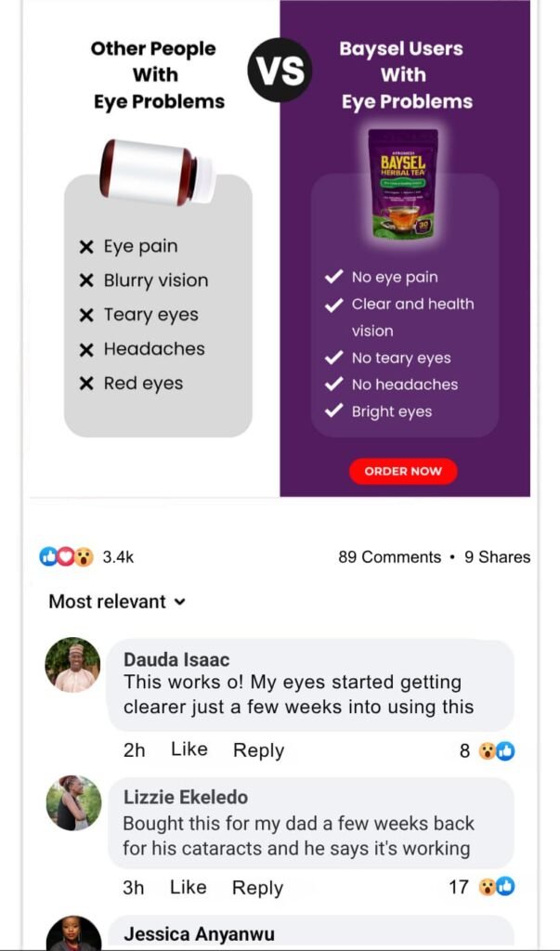This screenshot has width=560, height=951.
Task: Click the VS circle badge in the ad
Action: pyautogui.click(x=280, y=71)
